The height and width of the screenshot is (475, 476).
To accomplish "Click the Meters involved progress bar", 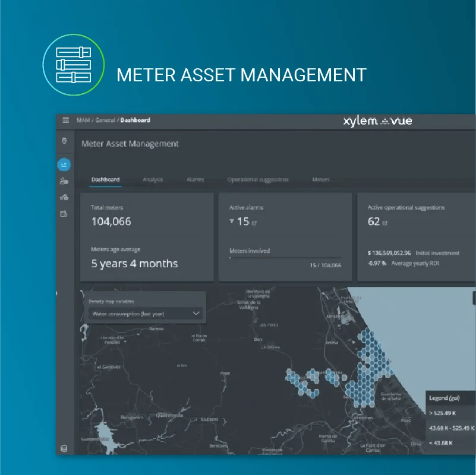I will [x=285, y=258].
